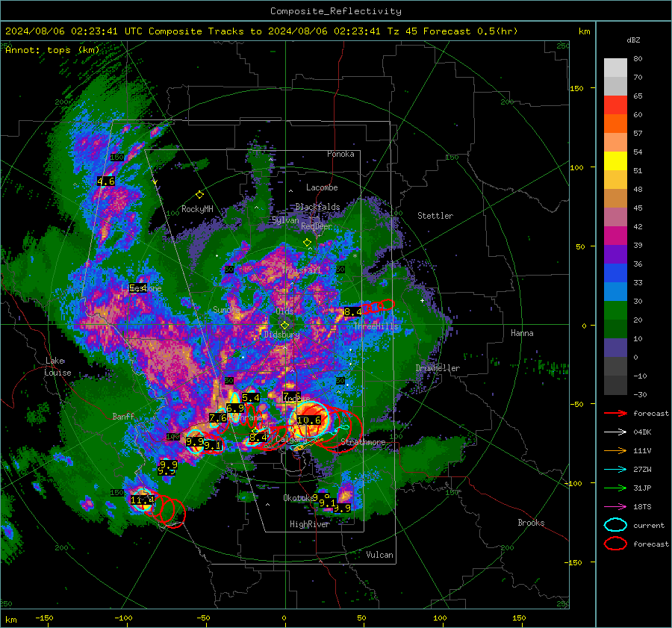
Task: Click the red color swatch in the dBZ scale
Action: point(615,105)
